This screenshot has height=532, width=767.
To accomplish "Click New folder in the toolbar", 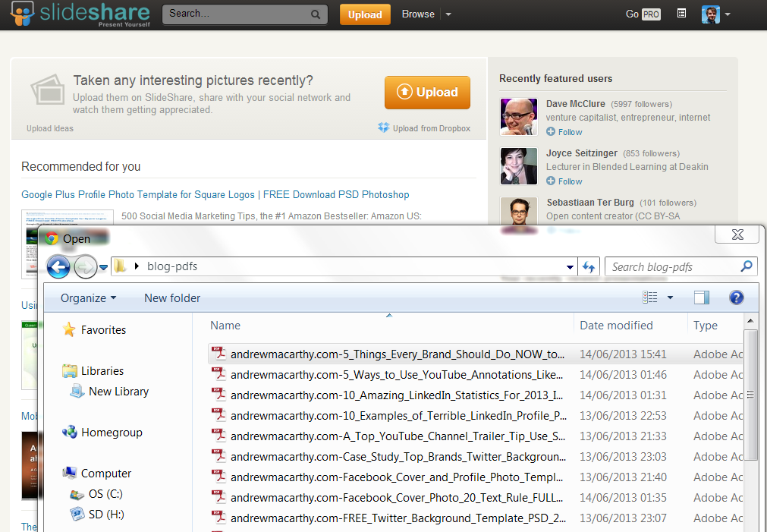I will point(172,298).
